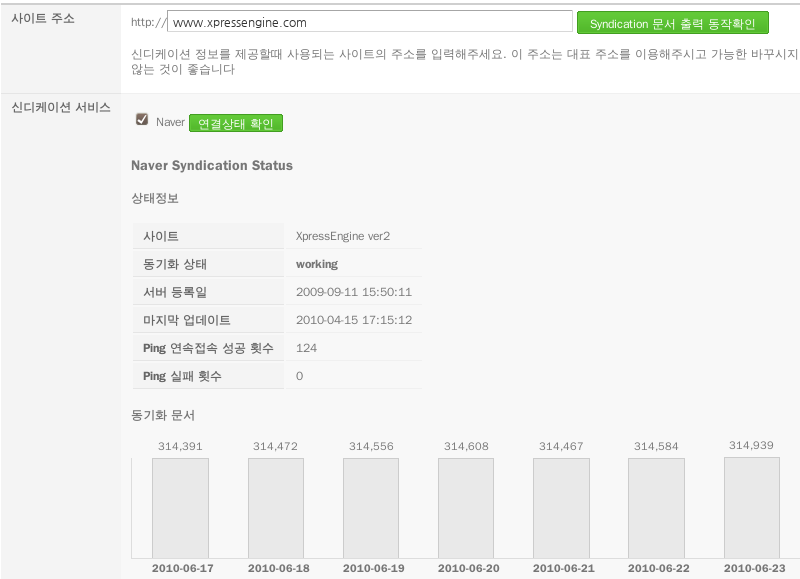Select the 2010-06-22 chart bar
Viewport: 800px width, 579px height.
click(x=656, y=507)
